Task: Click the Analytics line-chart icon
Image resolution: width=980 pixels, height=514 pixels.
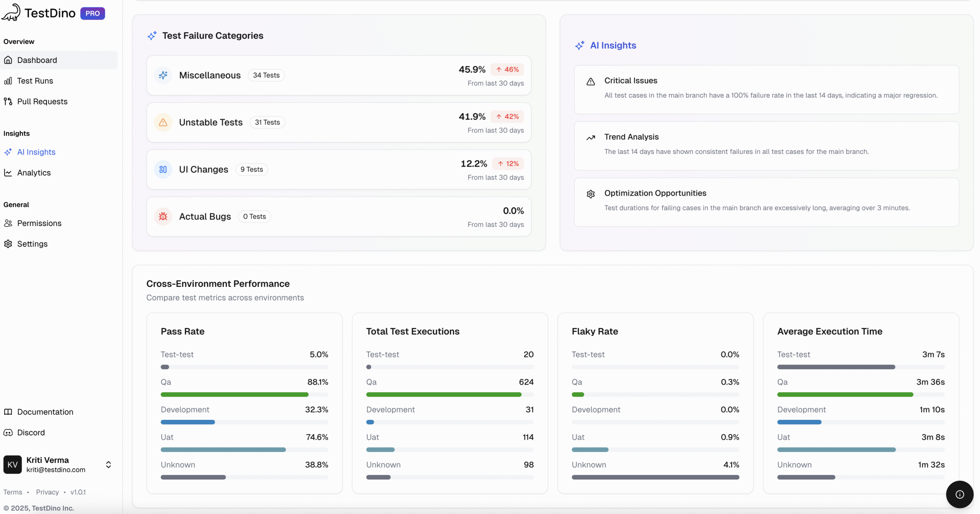Action: point(8,173)
